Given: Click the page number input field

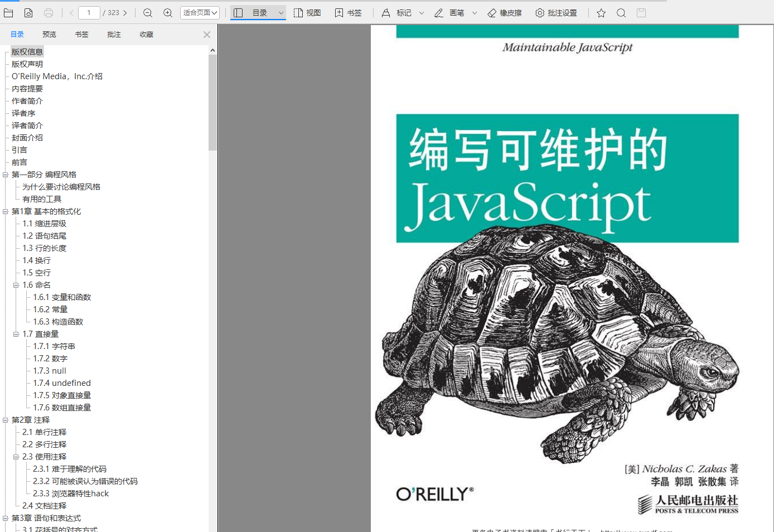Looking at the screenshot, I should tap(89, 13).
